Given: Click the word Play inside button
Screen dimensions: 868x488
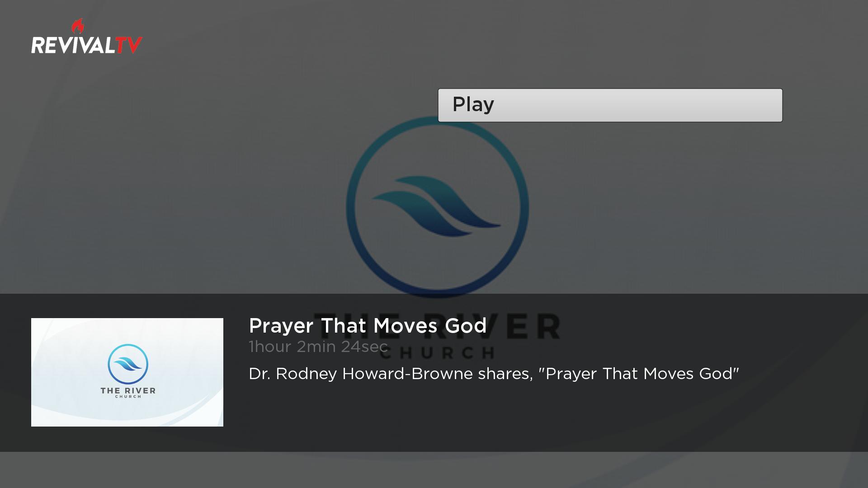Looking at the screenshot, I should (x=473, y=104).
